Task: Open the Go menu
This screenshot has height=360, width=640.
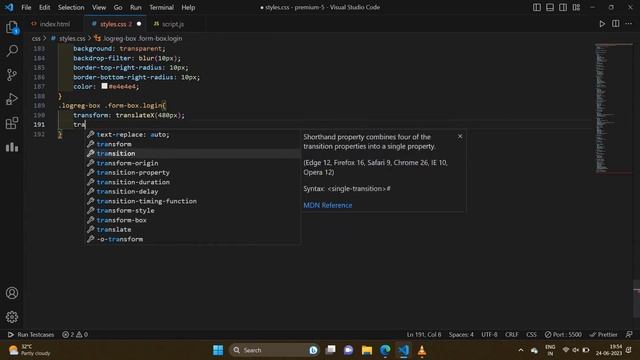Action: click(118, 7)
